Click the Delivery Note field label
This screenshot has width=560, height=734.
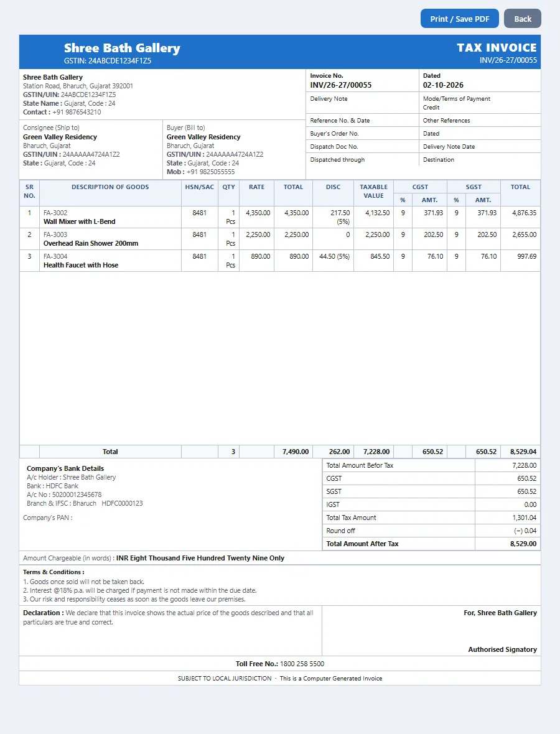click(x=329, y=99)
